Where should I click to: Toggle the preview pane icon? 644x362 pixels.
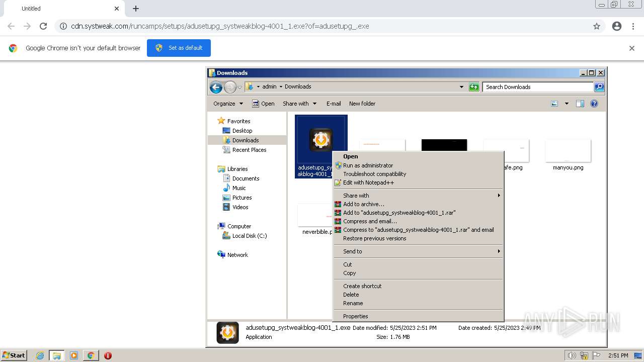[x=580, y=104]
